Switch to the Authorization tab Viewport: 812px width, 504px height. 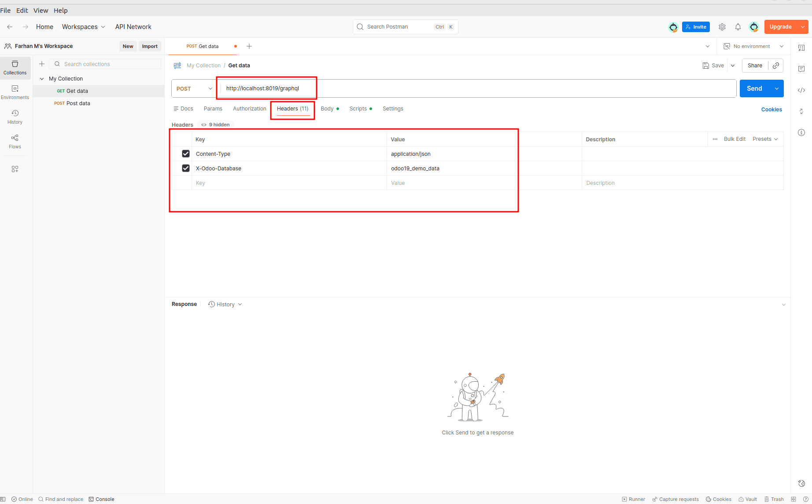250,109
